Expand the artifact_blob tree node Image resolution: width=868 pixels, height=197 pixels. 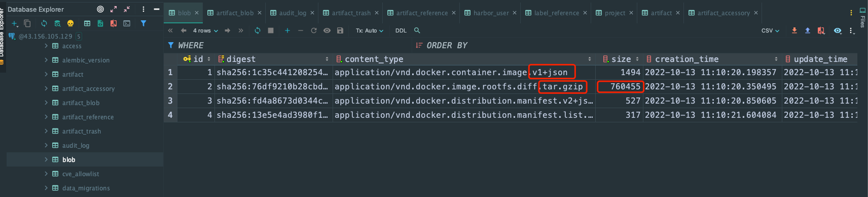click(x=46, y=103)
